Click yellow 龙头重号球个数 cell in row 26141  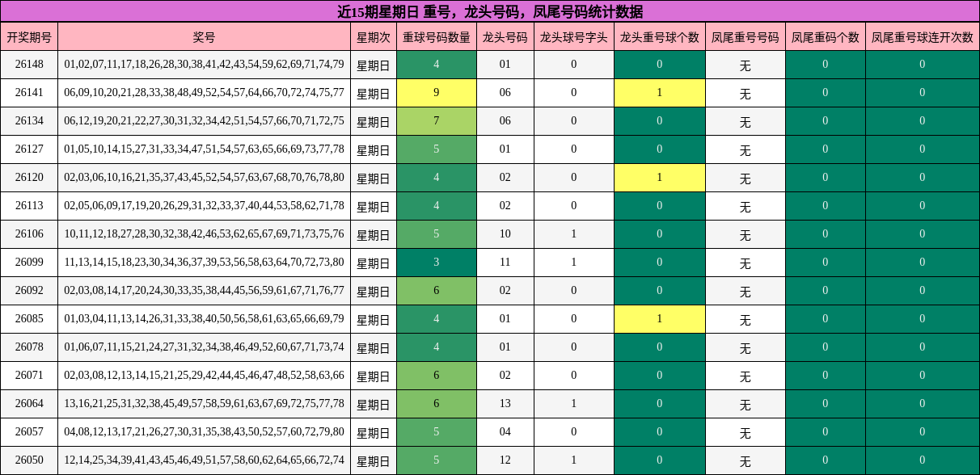pos(660,93)
